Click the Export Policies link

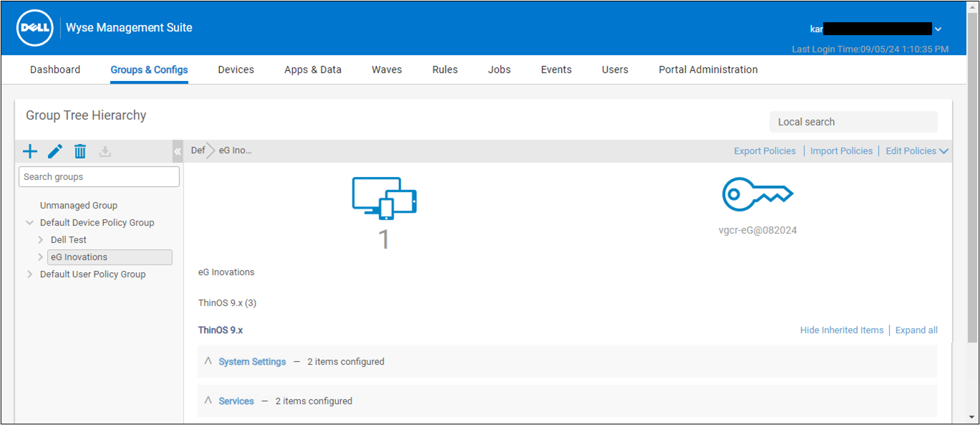(x=765, y=151)
